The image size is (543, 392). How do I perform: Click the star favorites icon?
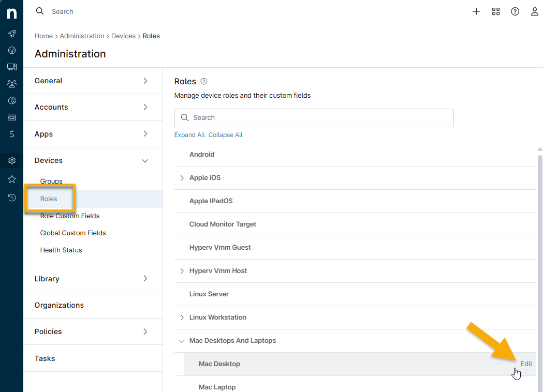[11, 179]
